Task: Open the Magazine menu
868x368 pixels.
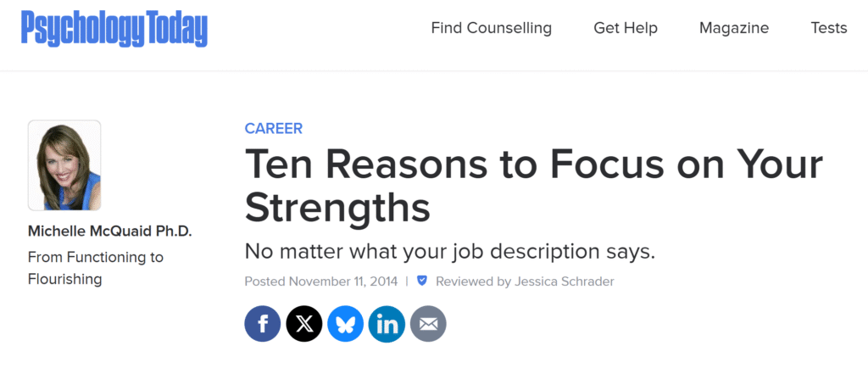Action: coord(733,28)
